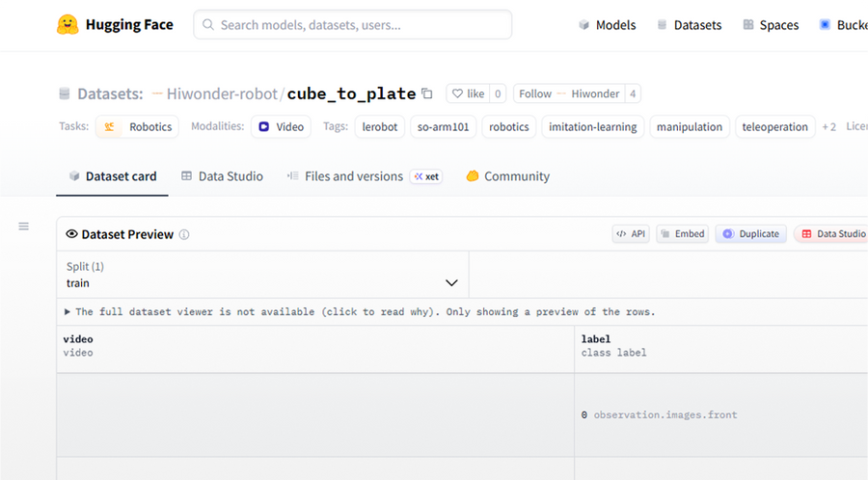Screen dimensions: 868x480
Task: Click the imitation-learning tag
Action: point(593,126)
